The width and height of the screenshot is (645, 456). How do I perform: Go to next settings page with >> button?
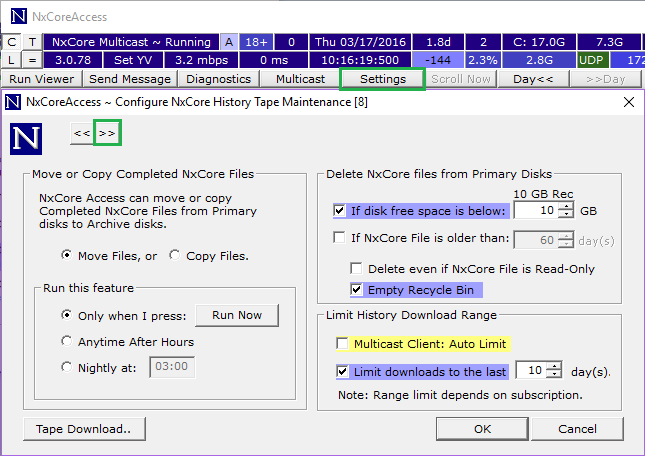point(107,133)
